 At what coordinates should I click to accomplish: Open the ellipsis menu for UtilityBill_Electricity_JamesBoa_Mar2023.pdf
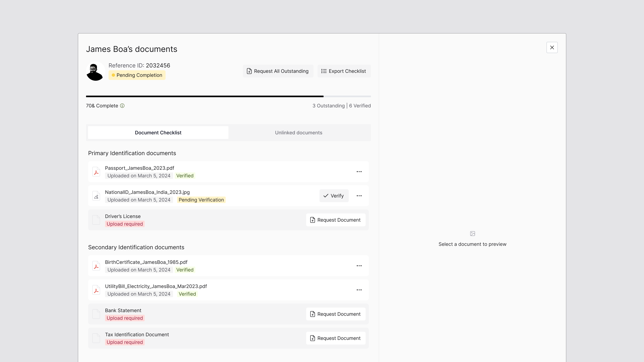pyautogui.click(x=359, y=290)
